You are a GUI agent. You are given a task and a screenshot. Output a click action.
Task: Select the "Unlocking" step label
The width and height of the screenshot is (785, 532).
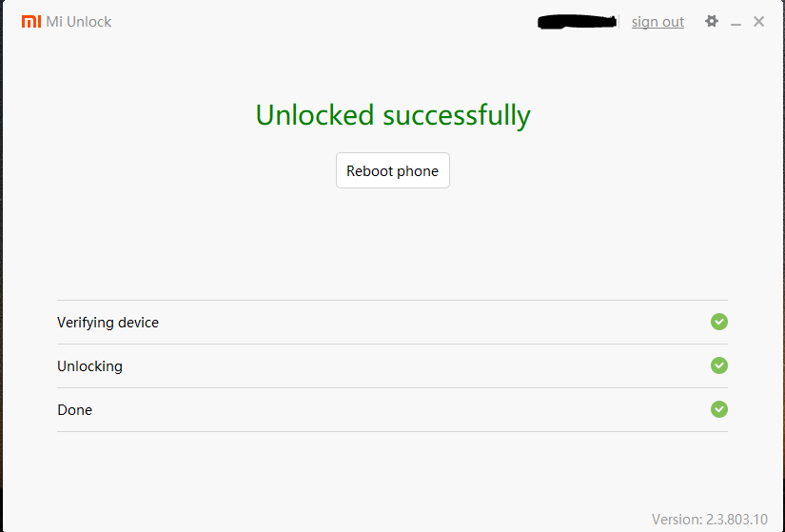[x=89, y=366]
